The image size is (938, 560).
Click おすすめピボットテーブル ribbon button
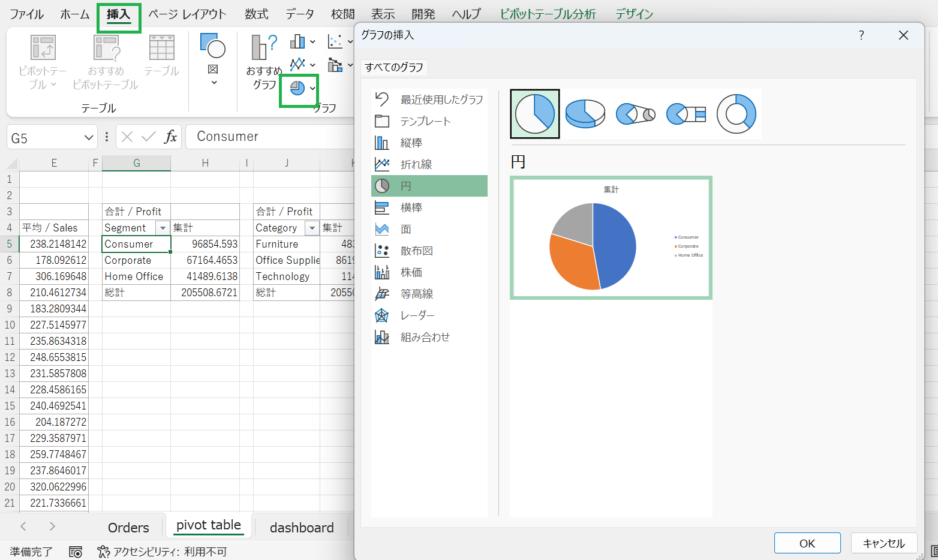click(x=106, y=62)
